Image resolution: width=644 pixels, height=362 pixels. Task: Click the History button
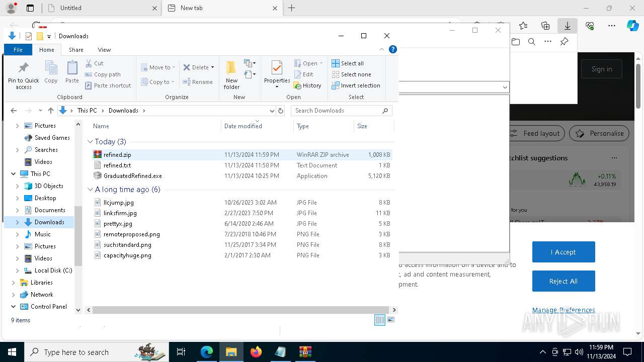(307, 85)
